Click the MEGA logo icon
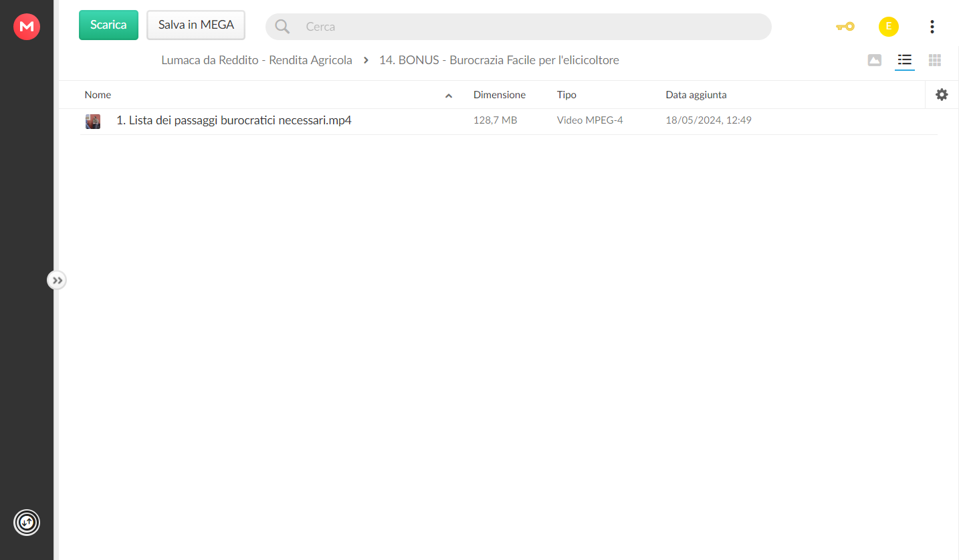The height and width of the screenshot is (560, 959). [27, 27]
